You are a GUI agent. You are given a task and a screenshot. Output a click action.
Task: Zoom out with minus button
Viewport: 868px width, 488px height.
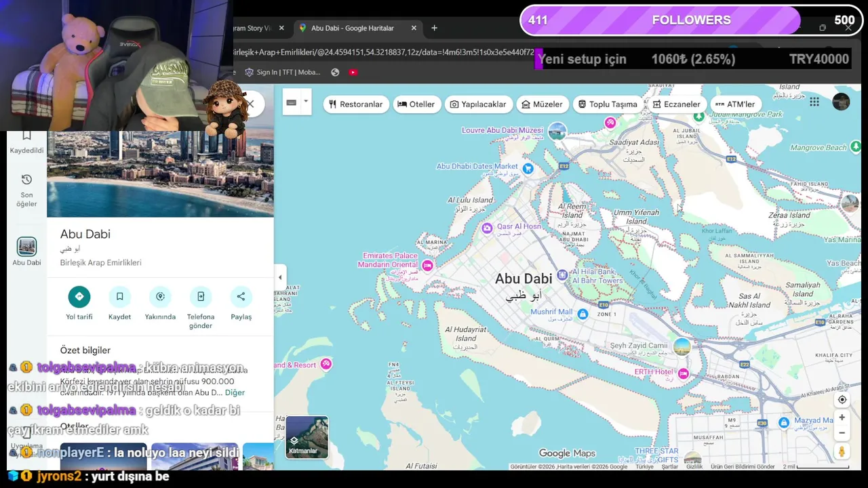842,432
